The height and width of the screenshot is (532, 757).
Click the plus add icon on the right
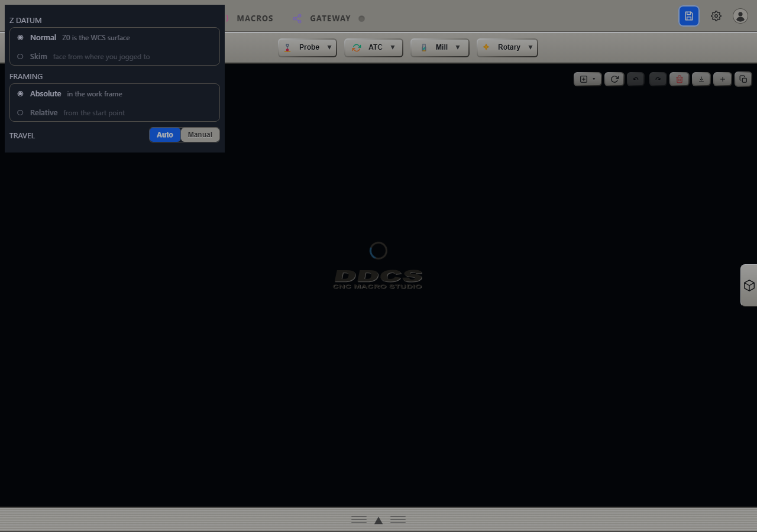coord(722,79)
